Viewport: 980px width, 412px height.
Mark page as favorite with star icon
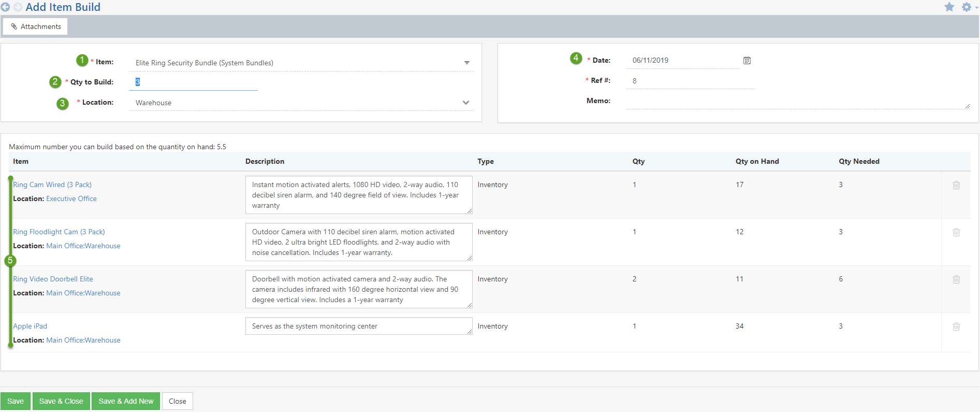(x=949, y=7)
